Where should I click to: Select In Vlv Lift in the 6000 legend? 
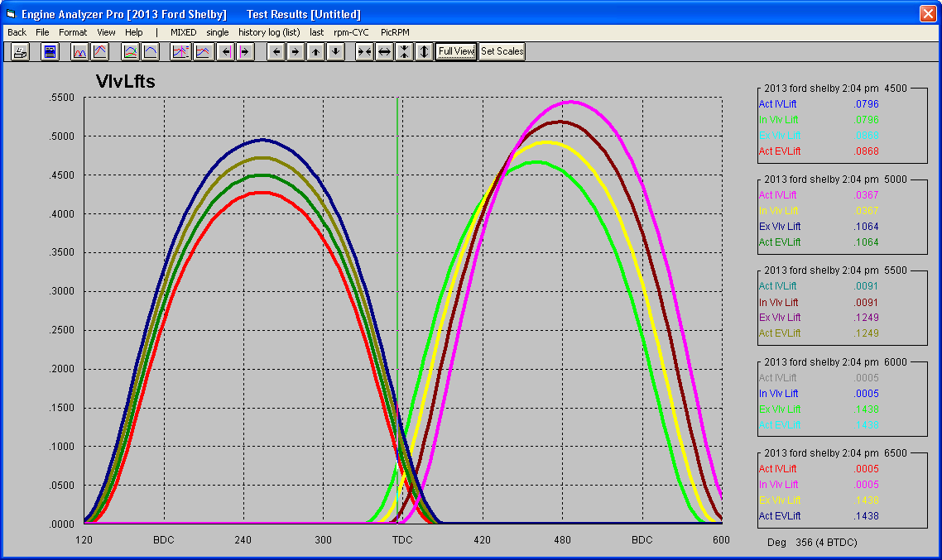pyautogui.click(x=779, y=394)
